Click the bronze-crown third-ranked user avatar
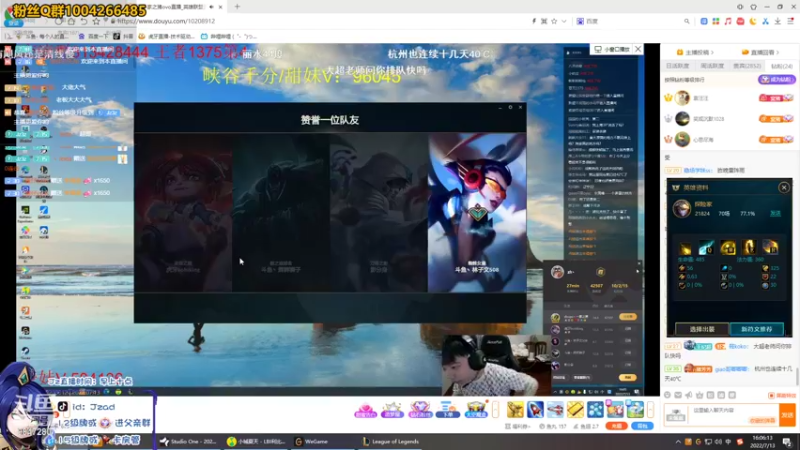The height and width of the screenshot is (450, 800). coord(682,139)
